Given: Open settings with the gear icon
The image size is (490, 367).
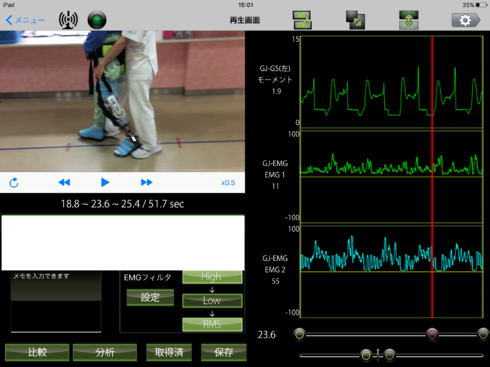Looking at the screenshot, I should coord(466,20).
